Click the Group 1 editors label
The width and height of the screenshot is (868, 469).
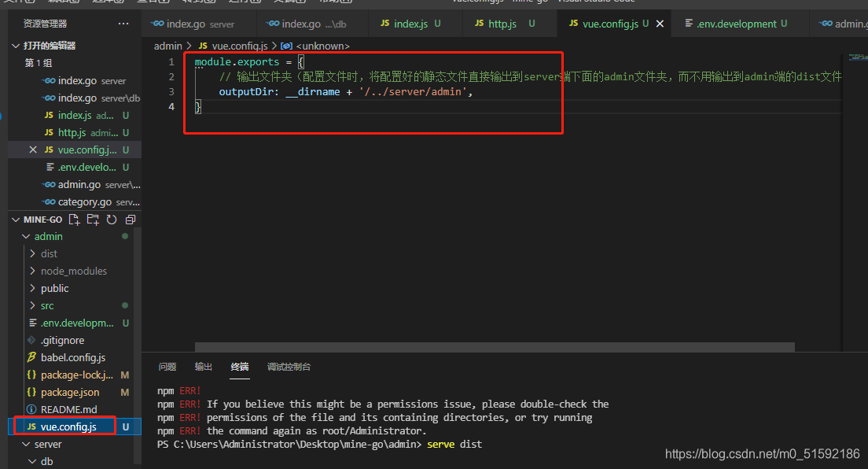click(39, 63)
